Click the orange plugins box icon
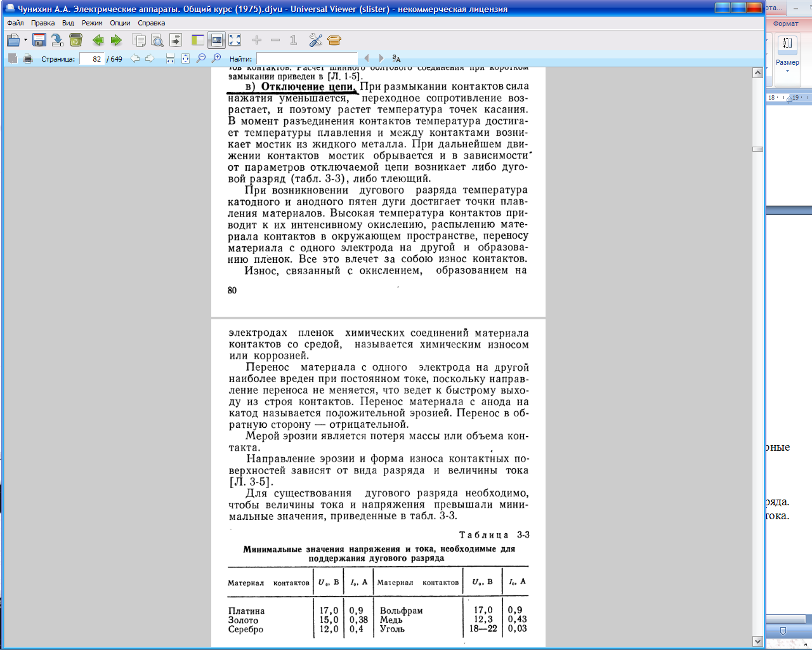 pos(334,40)
